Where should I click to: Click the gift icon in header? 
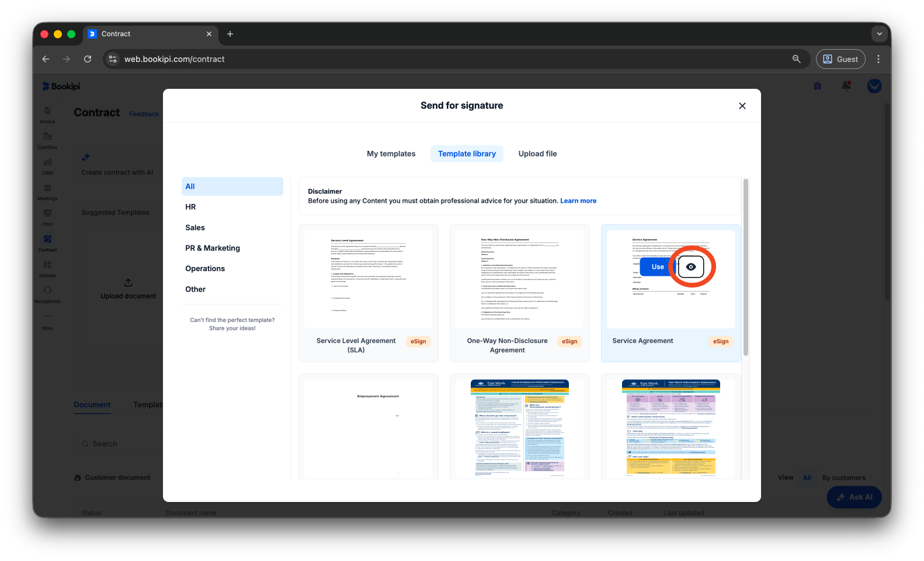pyautogui.click(x=817, y=86)
